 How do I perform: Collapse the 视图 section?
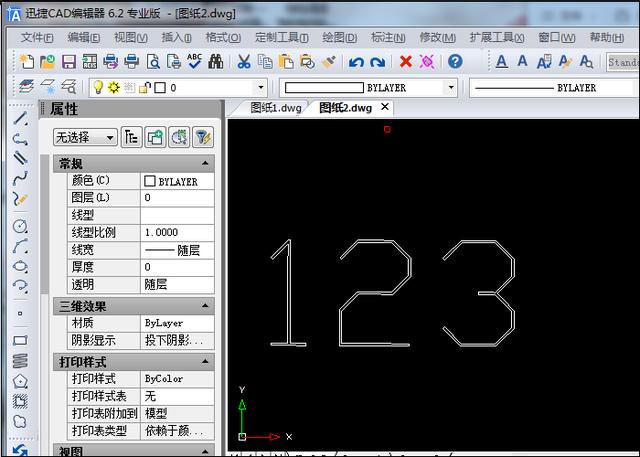coord(205,451)
